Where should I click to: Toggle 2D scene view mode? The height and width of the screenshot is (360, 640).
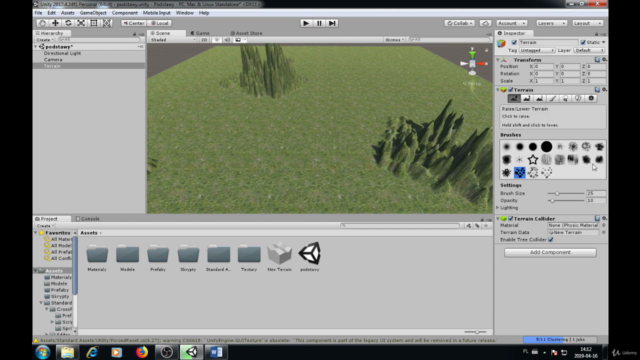(204, 40)
